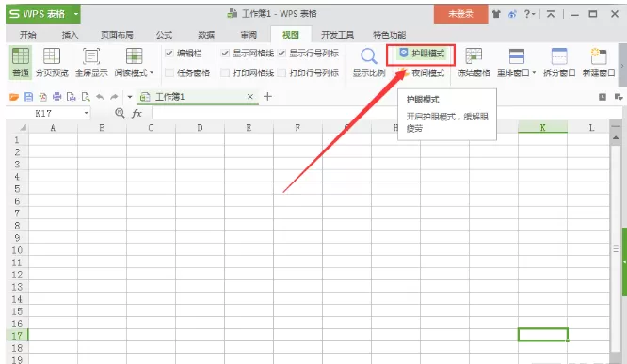Image resolution: width=627 pixels, height=364 pixels.
Task: Open the Name Box dropdown next to K17
Action: coord(86,114)
